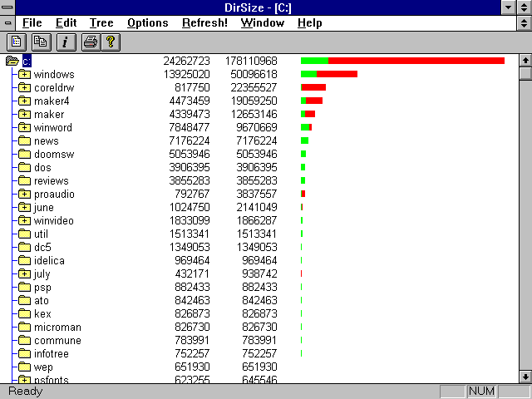Click the printer toolbar icon
Screen dimensions: 532x399
tap(90, 41)
